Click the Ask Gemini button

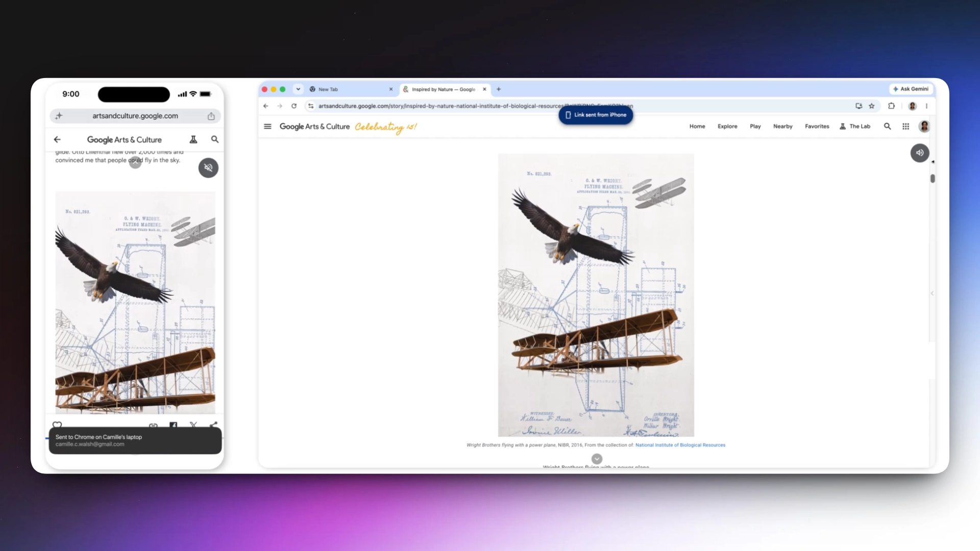click(911, 89)
